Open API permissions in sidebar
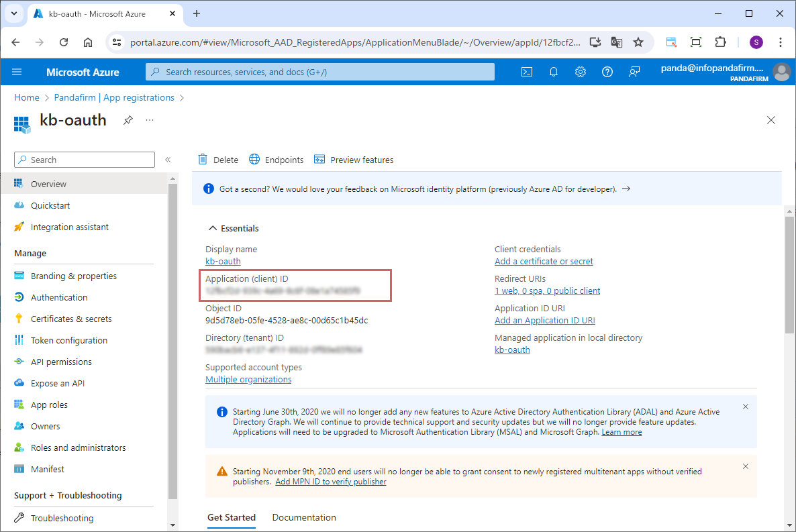 [61, 362]
